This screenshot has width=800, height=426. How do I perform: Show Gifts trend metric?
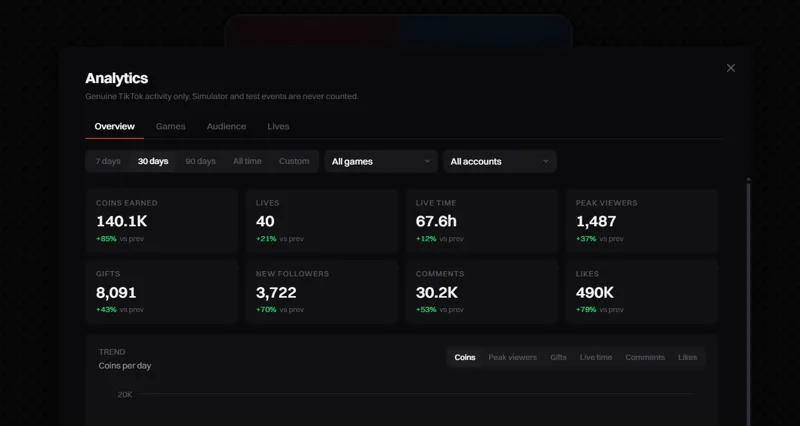[x=558, y=357]
